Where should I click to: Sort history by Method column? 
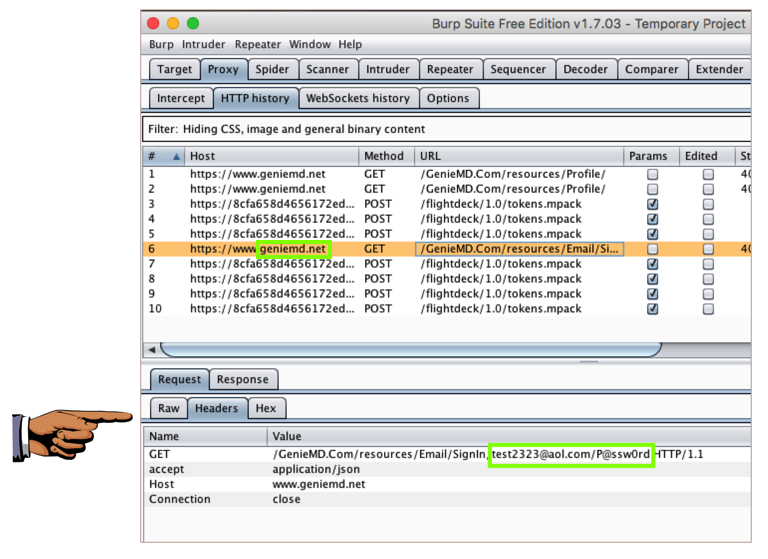(x=386, y=156)
